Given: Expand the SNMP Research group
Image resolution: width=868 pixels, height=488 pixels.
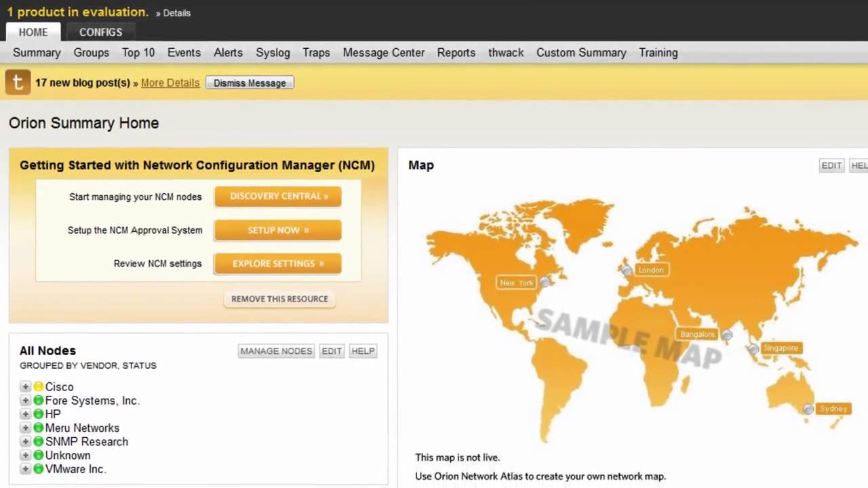Looking at the screenshot, I should [25, 441].
